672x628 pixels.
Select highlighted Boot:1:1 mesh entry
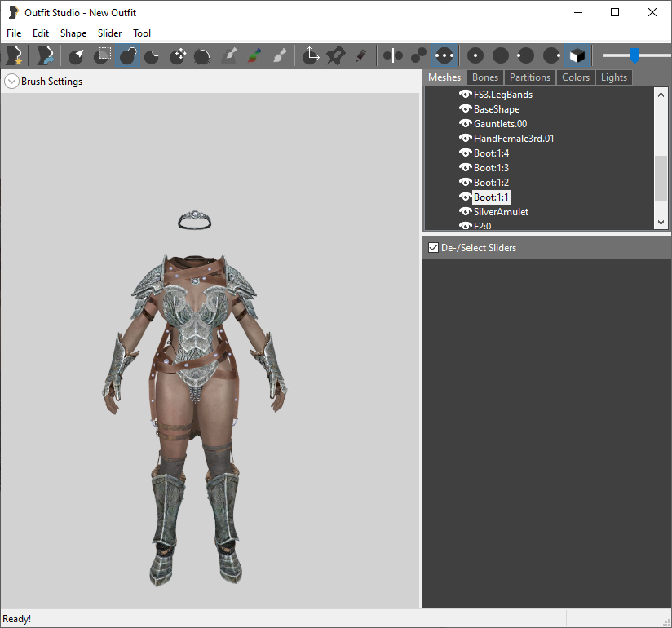[491, 197]
